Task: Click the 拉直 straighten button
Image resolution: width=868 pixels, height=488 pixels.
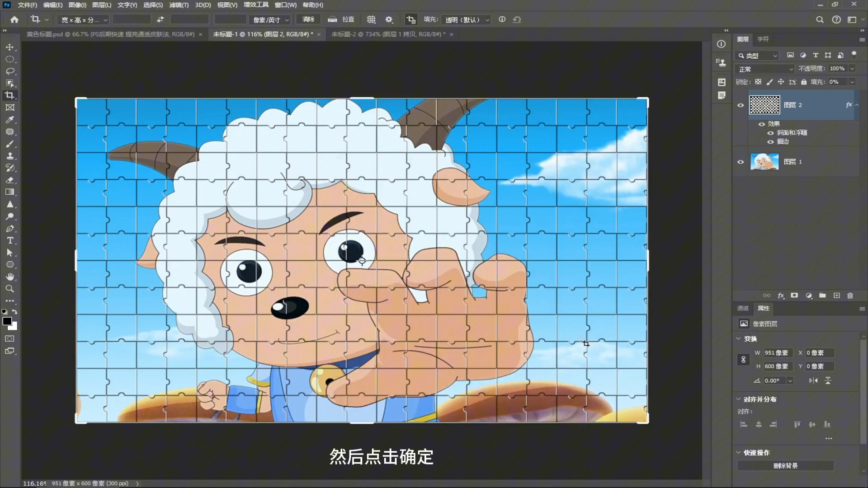Action: coord(341,19)
